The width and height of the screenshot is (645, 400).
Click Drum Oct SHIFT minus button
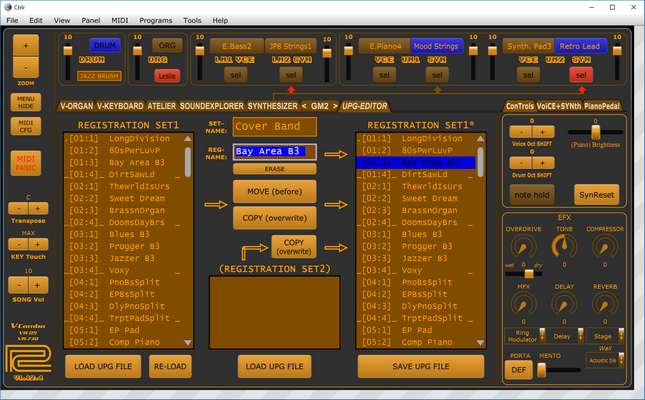521,163
